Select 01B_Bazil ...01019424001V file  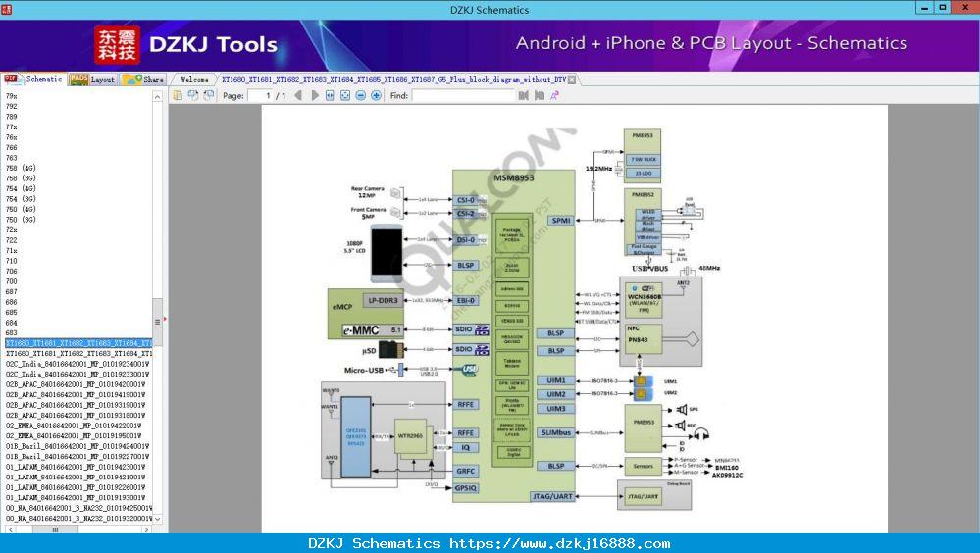click(78, 446)
